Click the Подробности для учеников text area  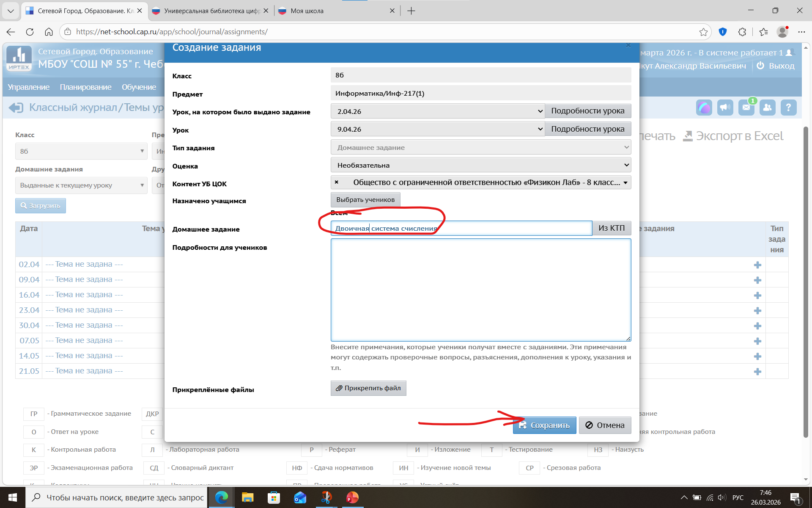coord(480,290)
